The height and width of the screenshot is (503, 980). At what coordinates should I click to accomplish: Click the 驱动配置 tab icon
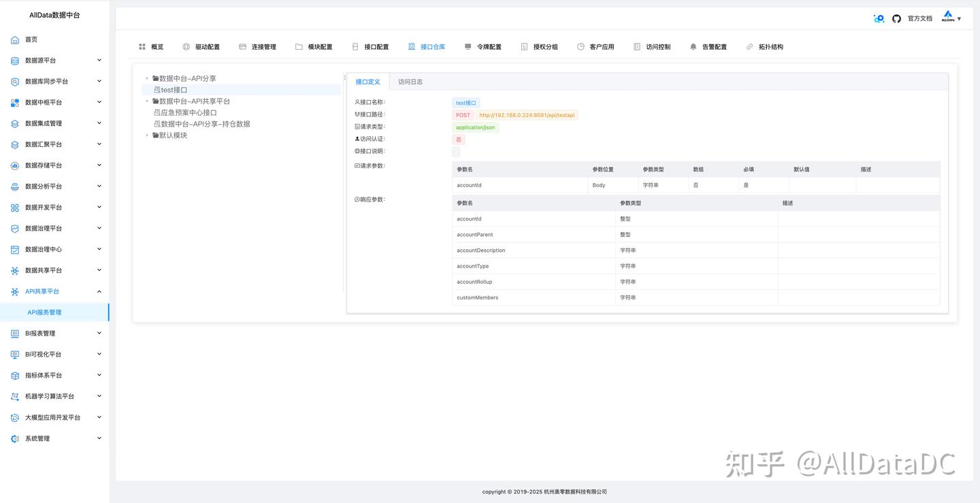pos(186,47)
